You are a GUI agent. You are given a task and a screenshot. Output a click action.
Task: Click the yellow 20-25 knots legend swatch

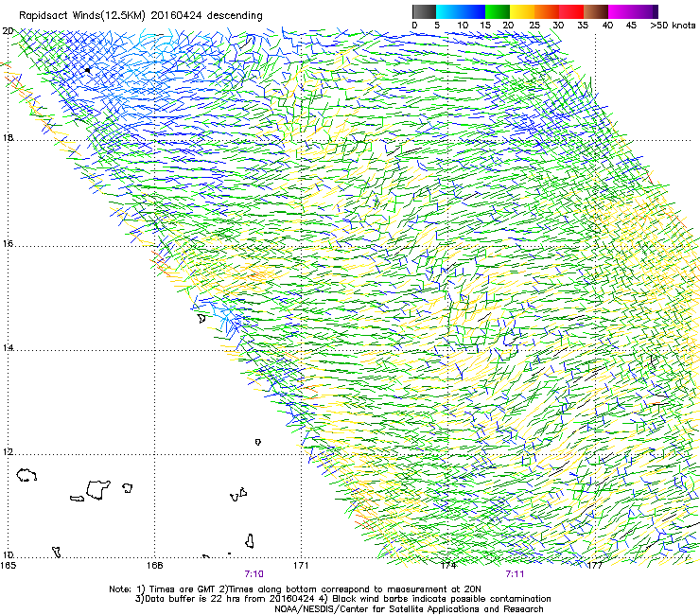click(522, 11)
